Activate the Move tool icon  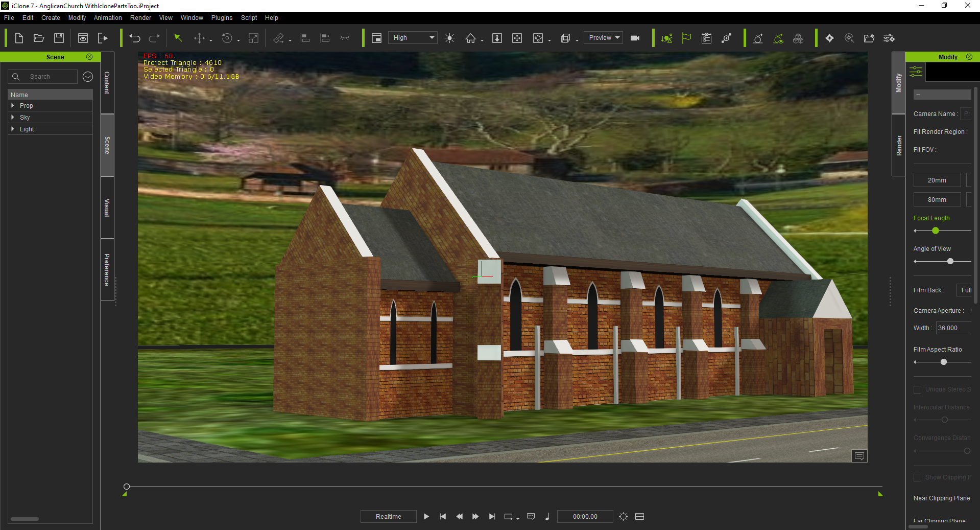tap(199, 38)
